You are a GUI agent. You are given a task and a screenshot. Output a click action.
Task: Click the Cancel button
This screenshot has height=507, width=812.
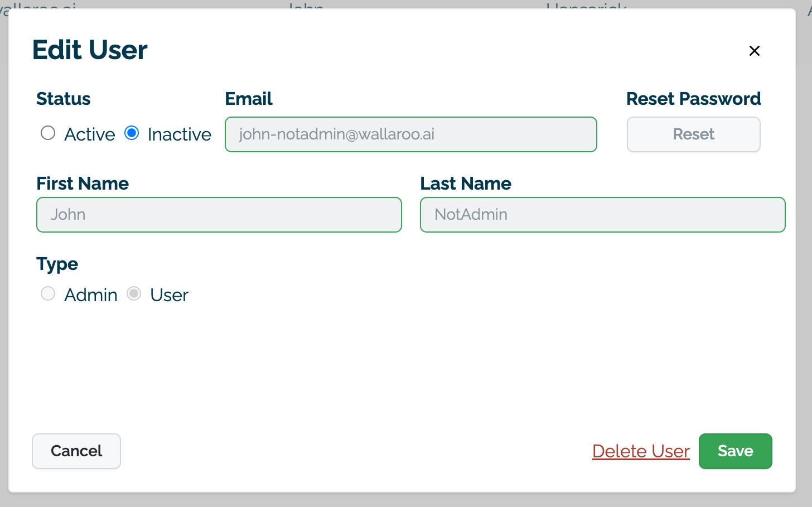pyautogui.click(x=76, y=451)
